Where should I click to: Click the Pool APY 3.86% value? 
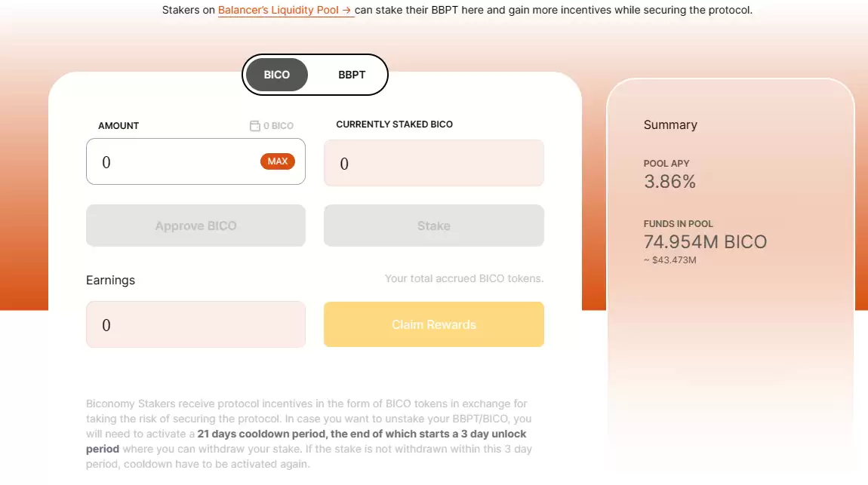click(x=669, y=182)
